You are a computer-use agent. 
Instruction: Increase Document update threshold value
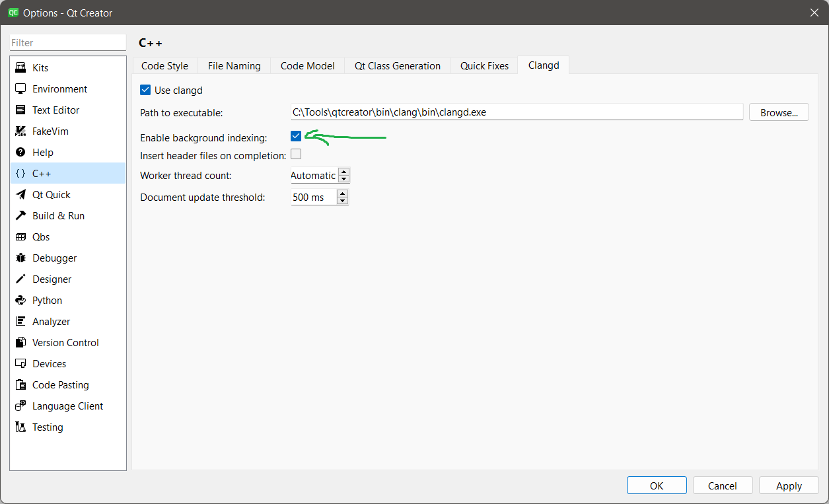[x=342, y=194]
